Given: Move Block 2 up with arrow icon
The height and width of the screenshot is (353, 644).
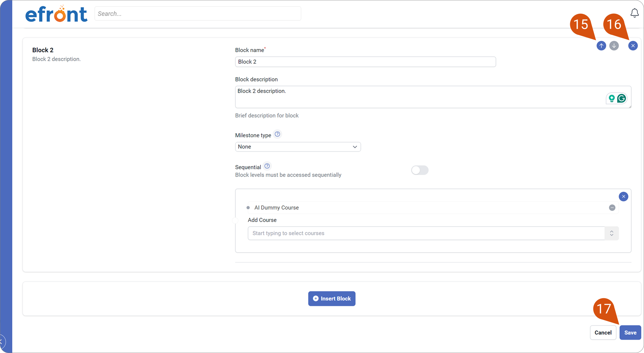Looking at the screenshot, I should point(601,46).
